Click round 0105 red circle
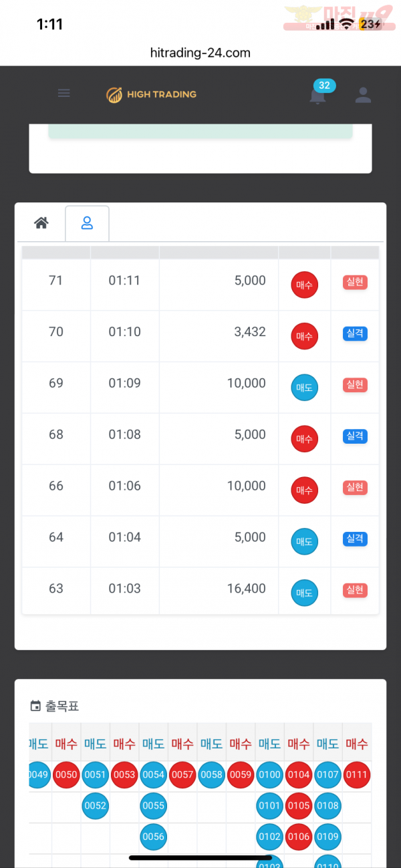The width and height of the screenshot is (401, 868). coord(299,806)
